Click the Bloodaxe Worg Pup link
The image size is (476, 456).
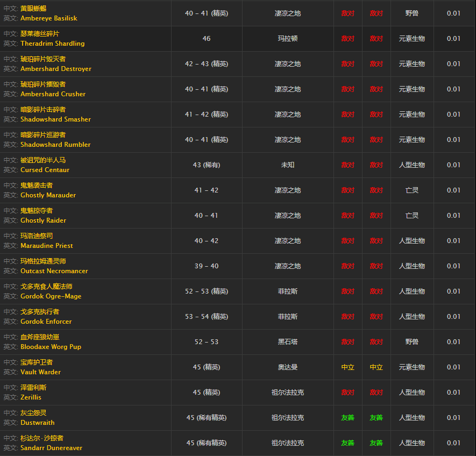coord(51,347)
